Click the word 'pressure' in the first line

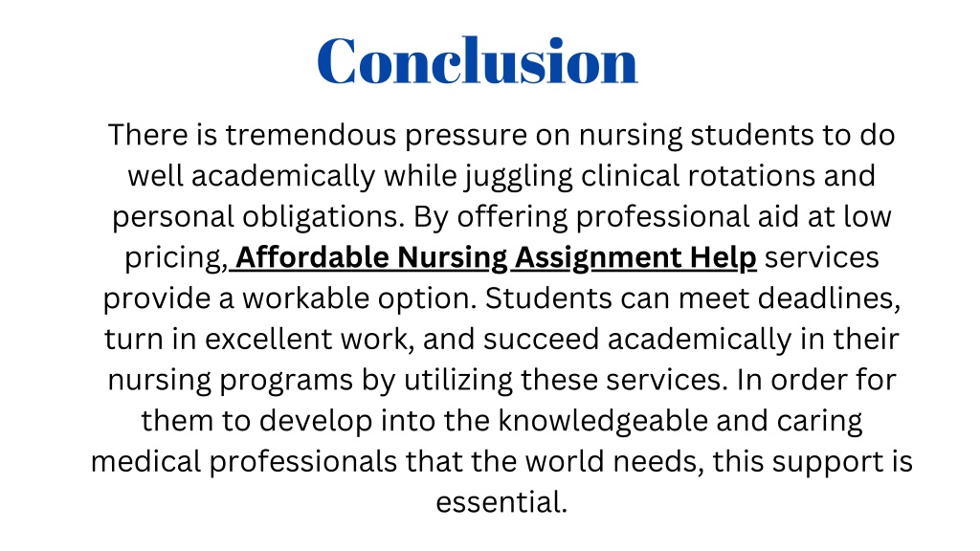click(x=466, y=136)
